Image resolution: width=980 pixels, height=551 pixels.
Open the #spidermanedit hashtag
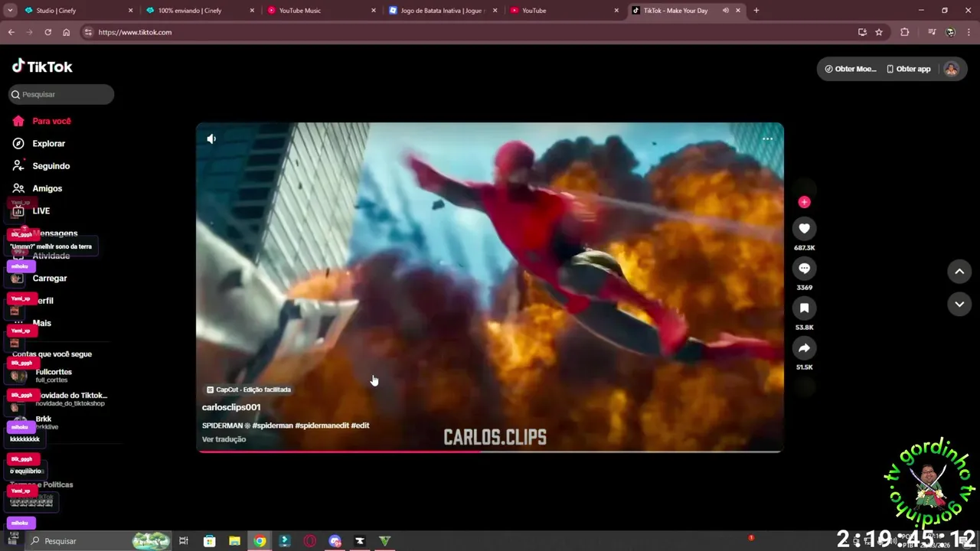(322, 425)
